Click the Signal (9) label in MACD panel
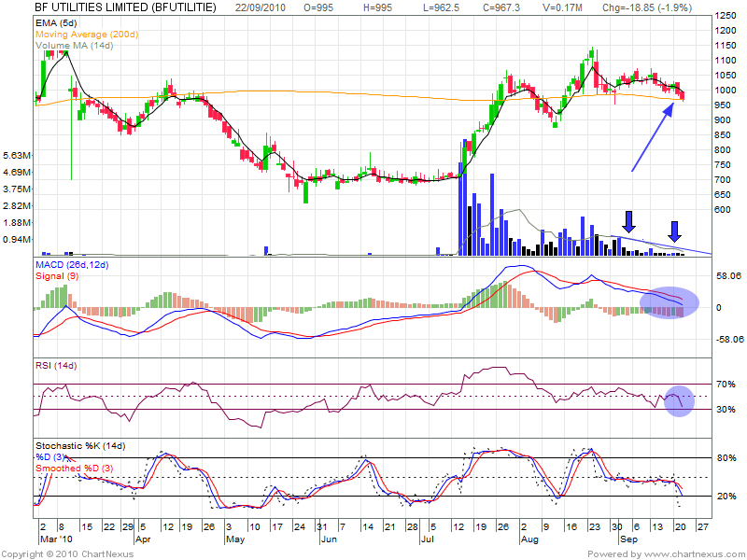 click(x=55, y=277)
